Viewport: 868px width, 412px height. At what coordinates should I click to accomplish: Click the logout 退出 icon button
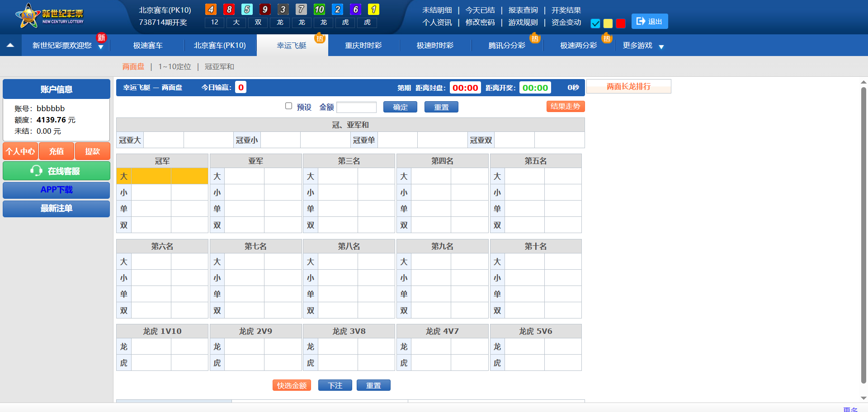pos(649,21)
